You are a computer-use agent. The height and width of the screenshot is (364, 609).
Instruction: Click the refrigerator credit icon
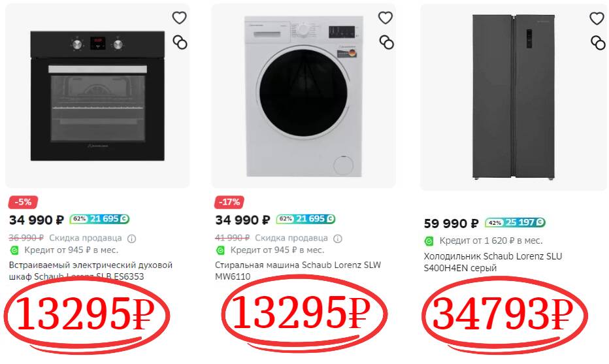429,240
